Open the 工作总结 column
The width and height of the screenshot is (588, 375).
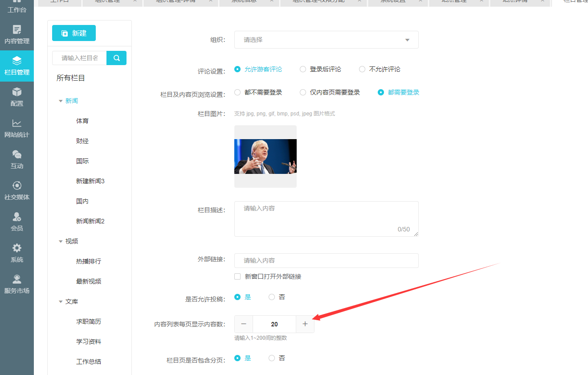point(89,362)
